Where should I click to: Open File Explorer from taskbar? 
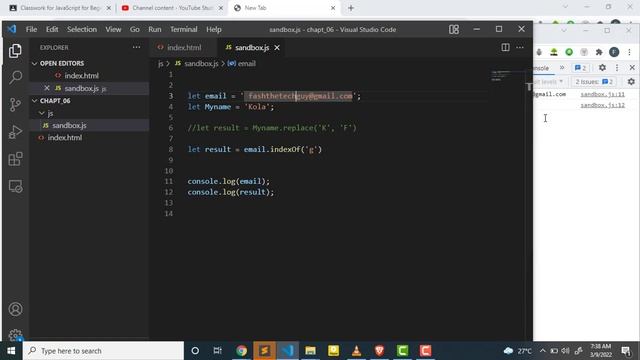[311, 351]
